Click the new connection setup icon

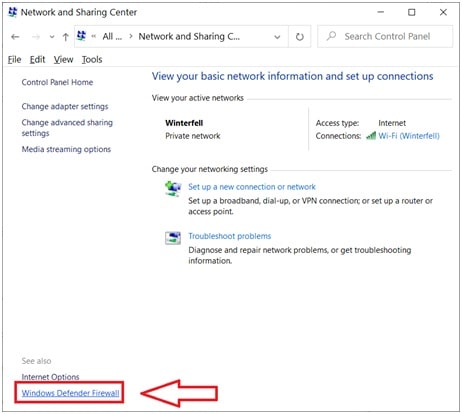point(173,189)
